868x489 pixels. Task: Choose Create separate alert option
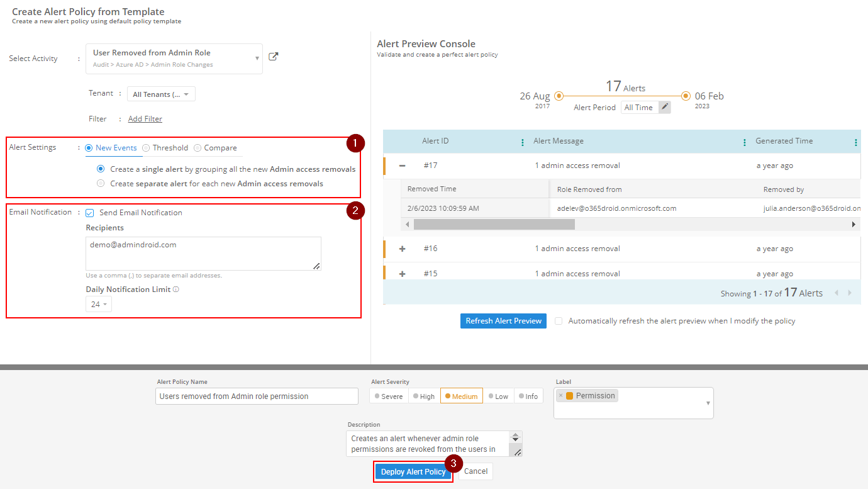tap(101, 184)
